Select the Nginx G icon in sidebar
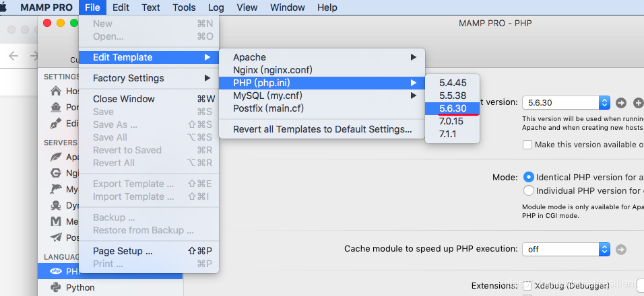Image resolution: width=644 pixels, height=296 pixels. point(55,173)
